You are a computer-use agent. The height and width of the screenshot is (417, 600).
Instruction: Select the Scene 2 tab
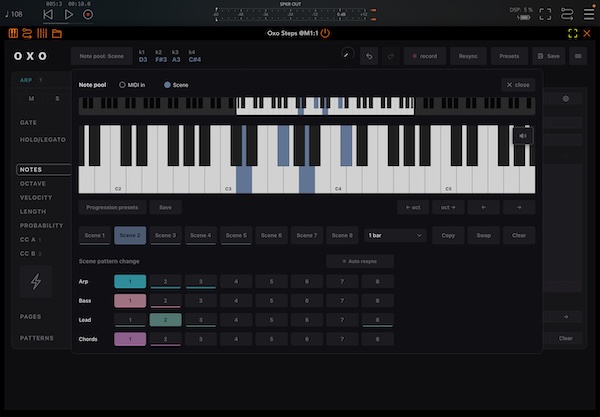coord(130,235)
